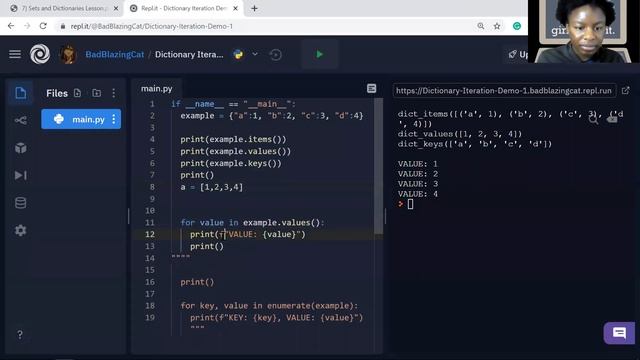640x360 pixels.
Task: Expand the dropdown chevron beside Python icon
Action: pyautogui.click(x=255, y=54)
